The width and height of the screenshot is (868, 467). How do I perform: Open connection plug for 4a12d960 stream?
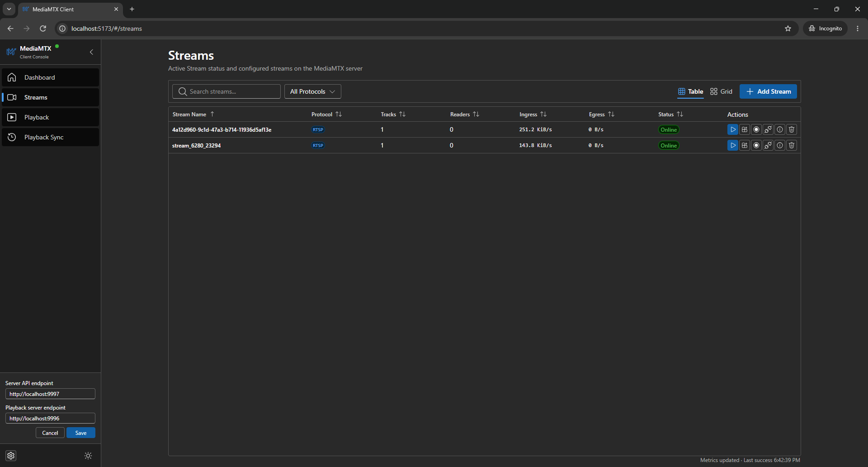[768, 129]
